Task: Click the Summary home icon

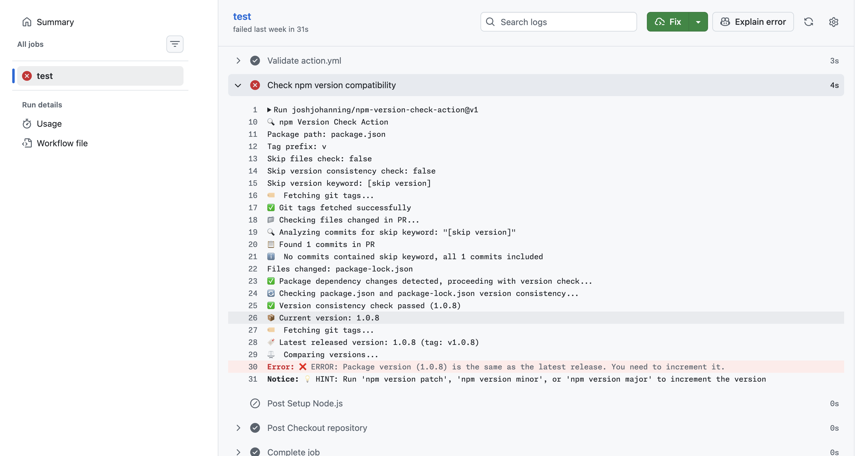Action: (x=27, y=22)
